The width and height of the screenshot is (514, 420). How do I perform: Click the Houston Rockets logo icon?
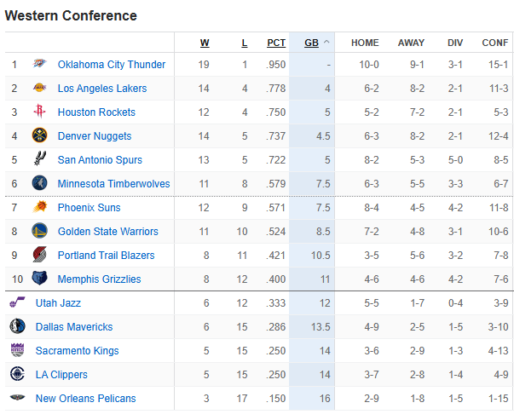point(40,112)
